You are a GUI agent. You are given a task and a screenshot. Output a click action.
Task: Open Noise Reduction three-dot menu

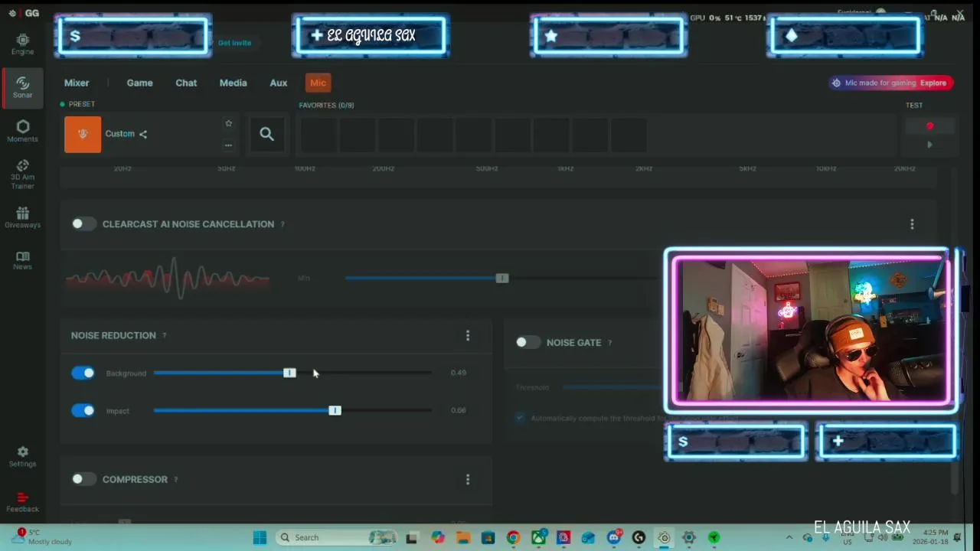coord(468,335)
